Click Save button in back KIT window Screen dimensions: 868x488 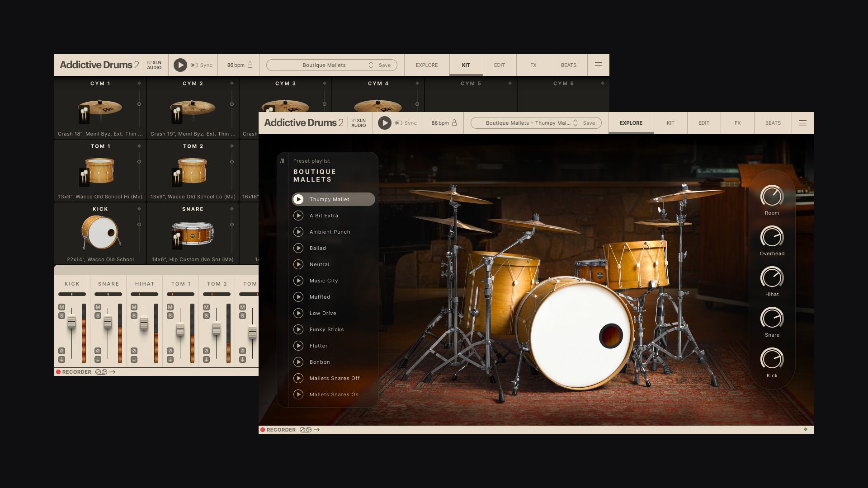[x=385, y=65]
